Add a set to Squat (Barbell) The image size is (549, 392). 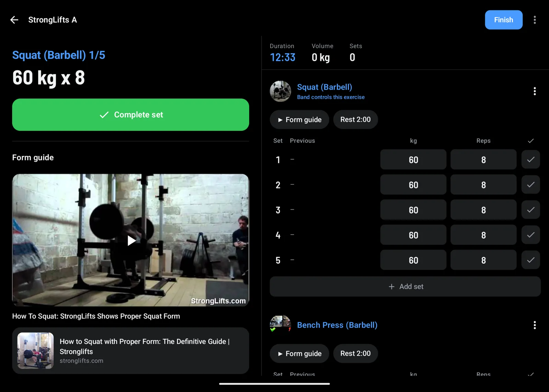pos(405,287)
